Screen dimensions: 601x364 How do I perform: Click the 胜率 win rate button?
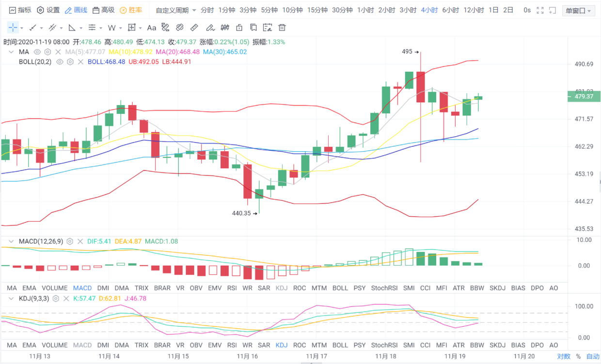[131, 10]
